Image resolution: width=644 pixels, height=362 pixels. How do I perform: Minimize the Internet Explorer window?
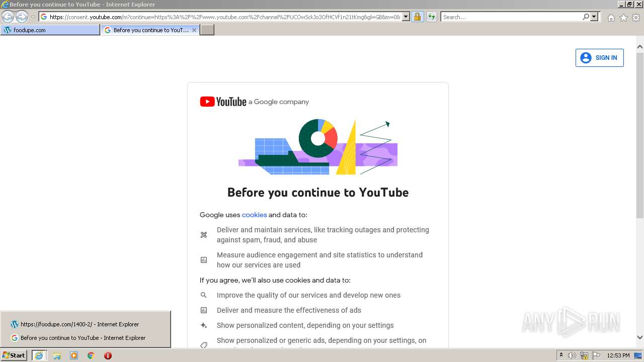tap(621, 4)
